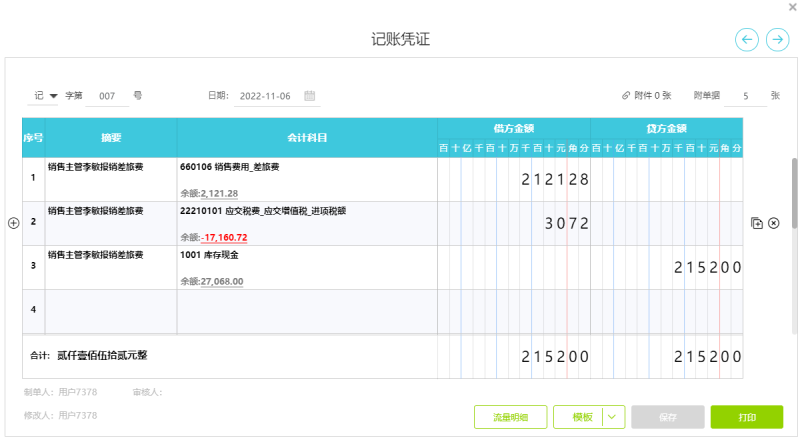Add a row using the plus icon
The image size is (800, 440).
[x=14, y=223]
